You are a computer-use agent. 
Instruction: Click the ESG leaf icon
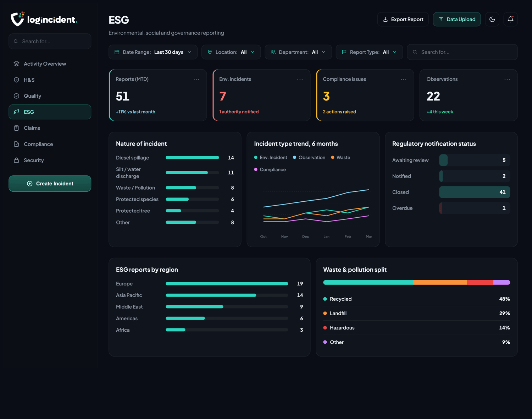pyautogui.click(x=16, y=112)
